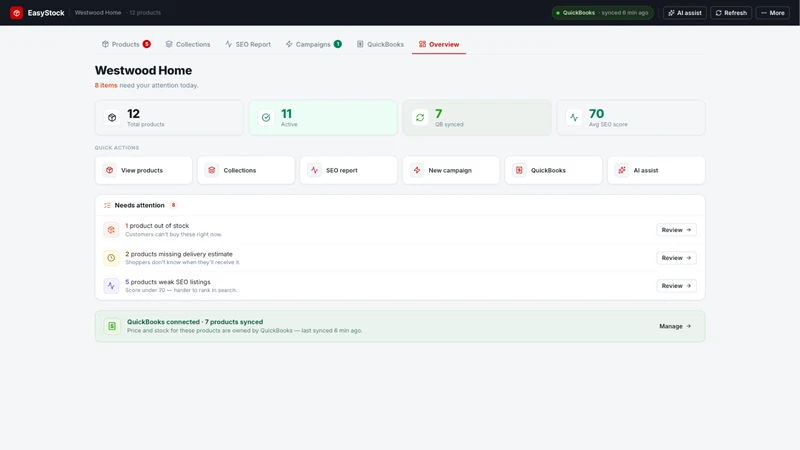
Task: Open the 12 Total products card
Action: click(169, 118)
